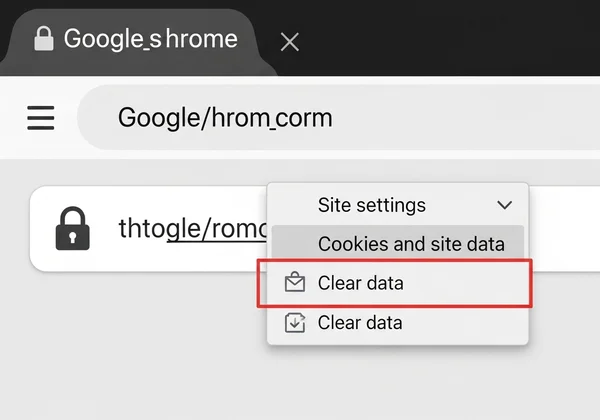Click toolbar gap between hamburger and address bar
This screenshot has width=600, height=420.
tap(66, 117)
